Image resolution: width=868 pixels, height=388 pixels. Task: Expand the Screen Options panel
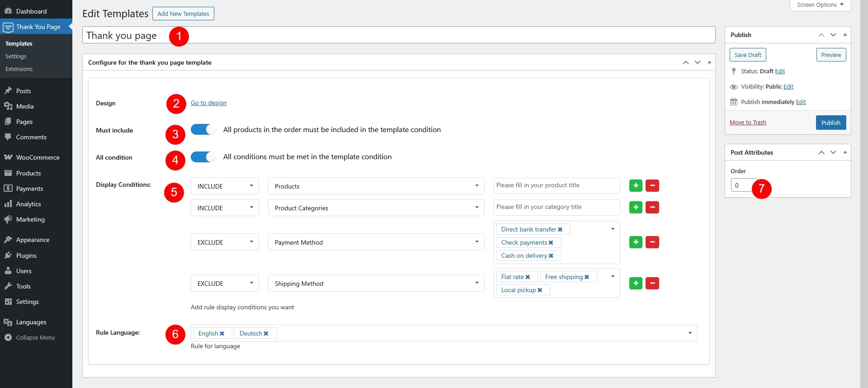pyautogui.click(x=820, y=5)
